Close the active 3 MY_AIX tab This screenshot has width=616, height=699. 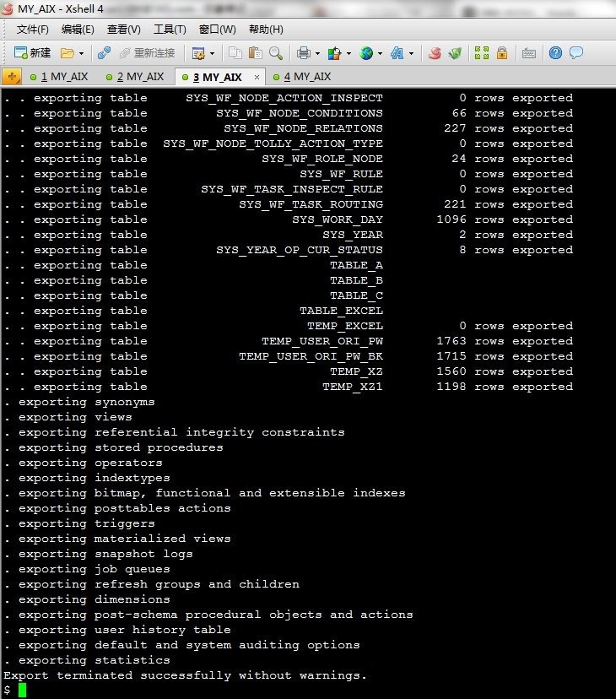pyautogui.click(x=257, y=77)
